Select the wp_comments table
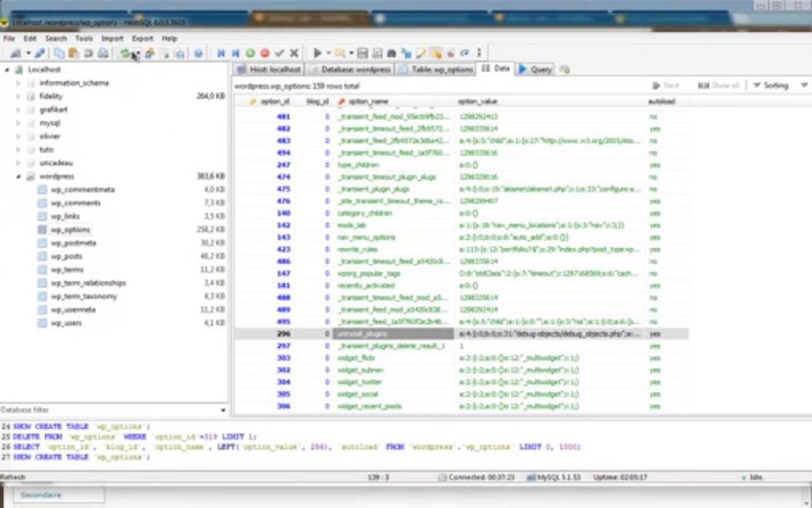 tap(75, 203)
